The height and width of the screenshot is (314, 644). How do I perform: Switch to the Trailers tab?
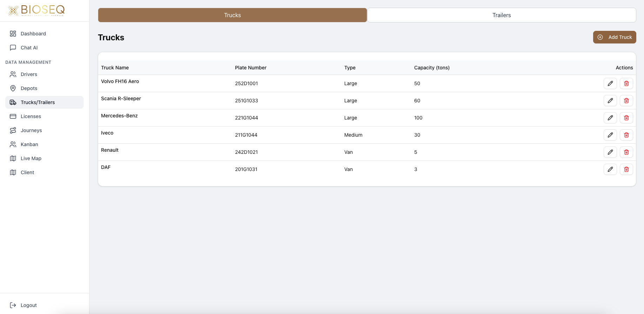(501, 15)
